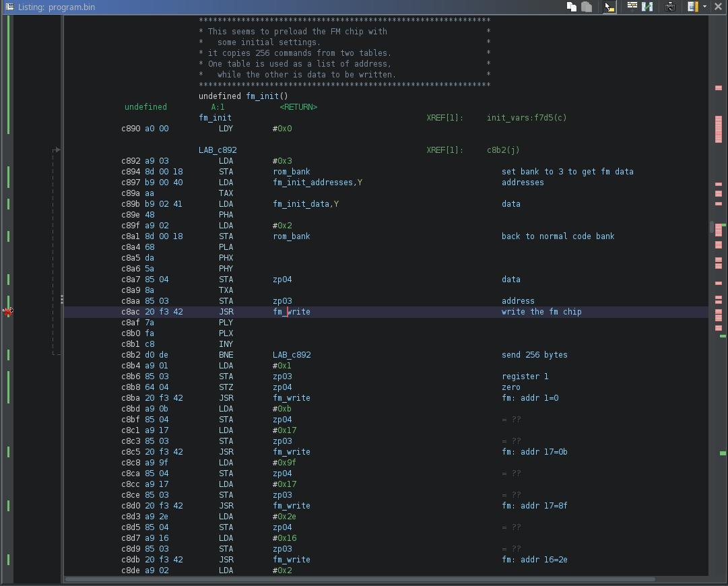Click the flow arrow marker at LAB_c892
Screen dimensions: 728x586
pyautogui.click(x=57, y=150)
